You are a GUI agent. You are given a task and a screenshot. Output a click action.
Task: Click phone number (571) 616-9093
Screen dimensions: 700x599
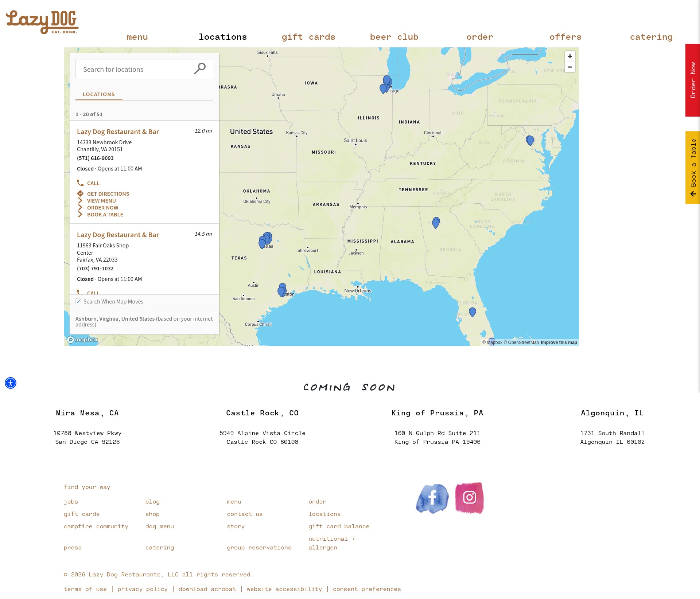coord(95,158)
